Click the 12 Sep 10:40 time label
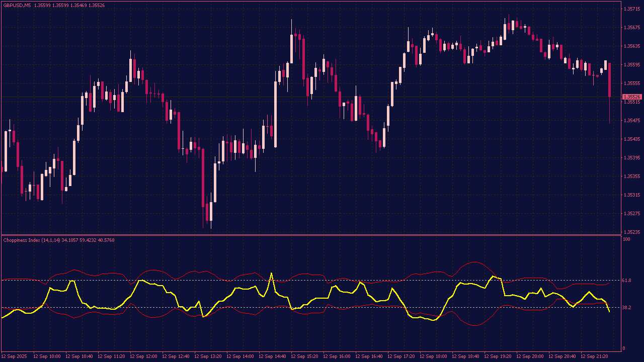The image size is (644, 362). coord(79,356)
